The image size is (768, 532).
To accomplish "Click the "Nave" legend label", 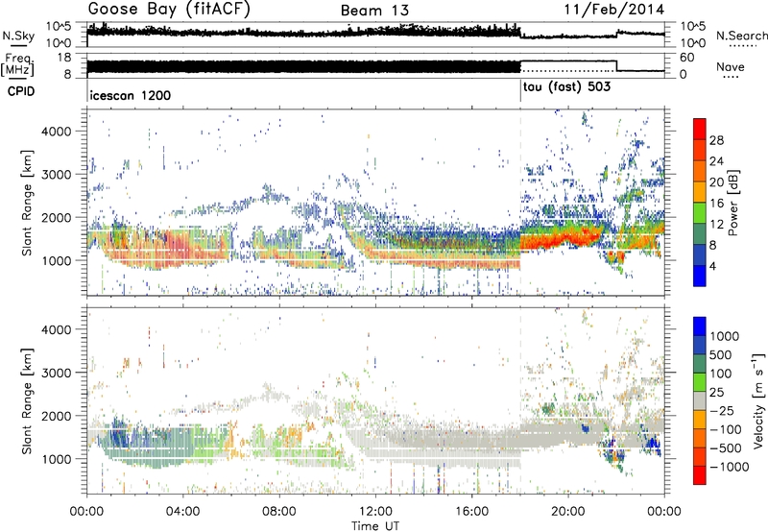I will [731, 66].
